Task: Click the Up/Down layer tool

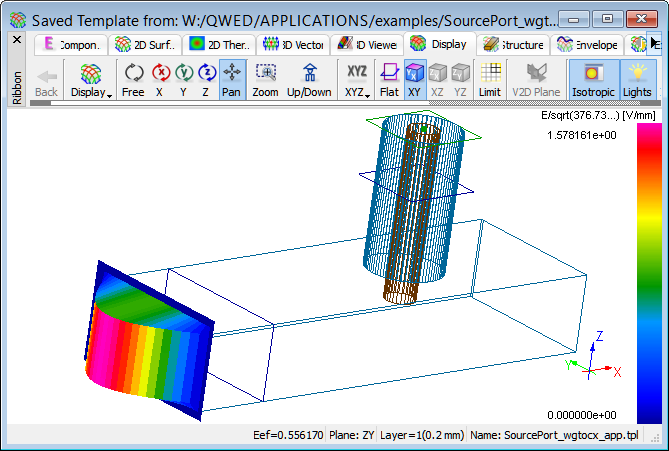Action: pyautogui.click(x=309, y=79)
